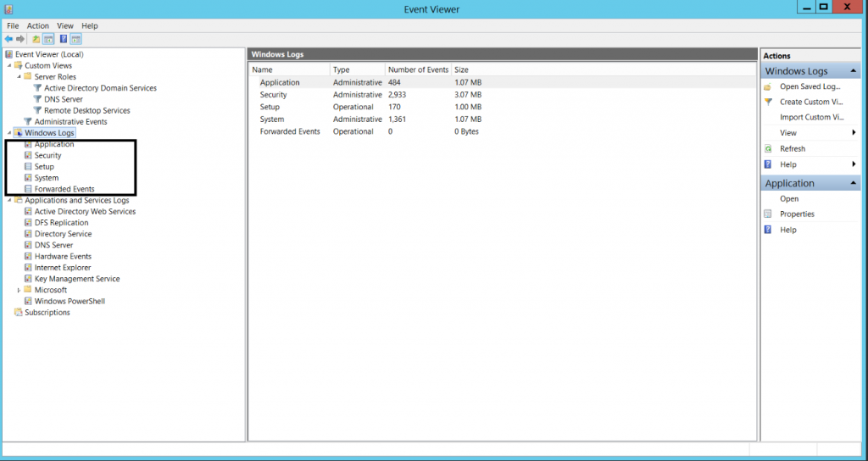Image resolution: width=868 pixels, height=461 pixels.
Task: Click the Properties icon under Application actions
Action: tap(768, 214)
